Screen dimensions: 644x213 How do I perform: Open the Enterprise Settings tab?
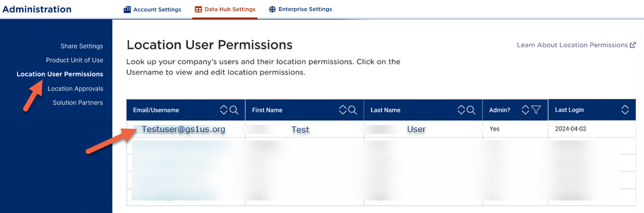click(300, 10)
